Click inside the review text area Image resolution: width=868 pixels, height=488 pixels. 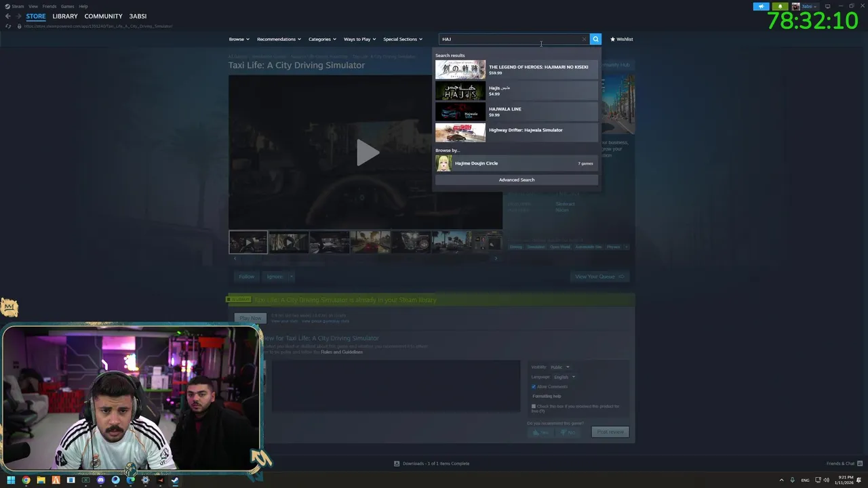(396, 386)
